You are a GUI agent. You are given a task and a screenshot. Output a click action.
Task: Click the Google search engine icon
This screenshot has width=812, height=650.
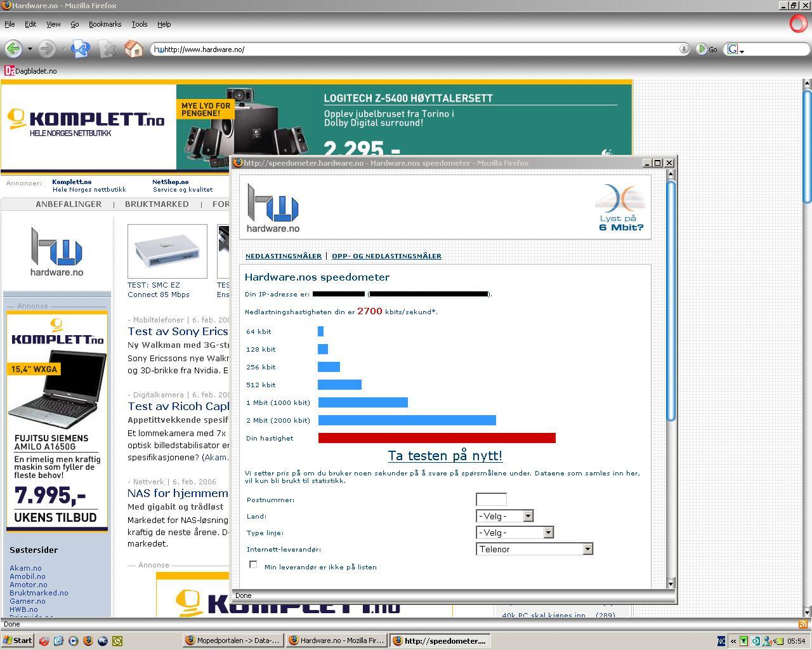[x=733, y=49]
